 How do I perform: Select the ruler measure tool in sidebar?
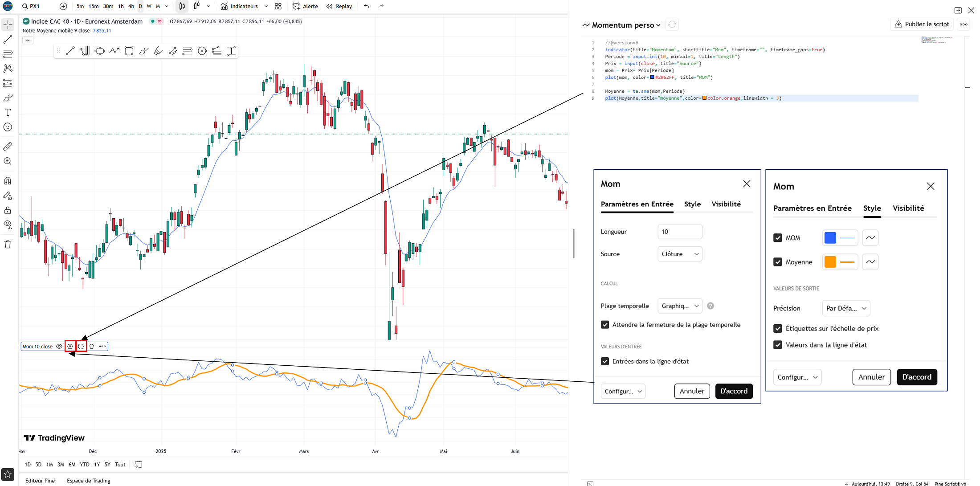(x=8, y=147)
